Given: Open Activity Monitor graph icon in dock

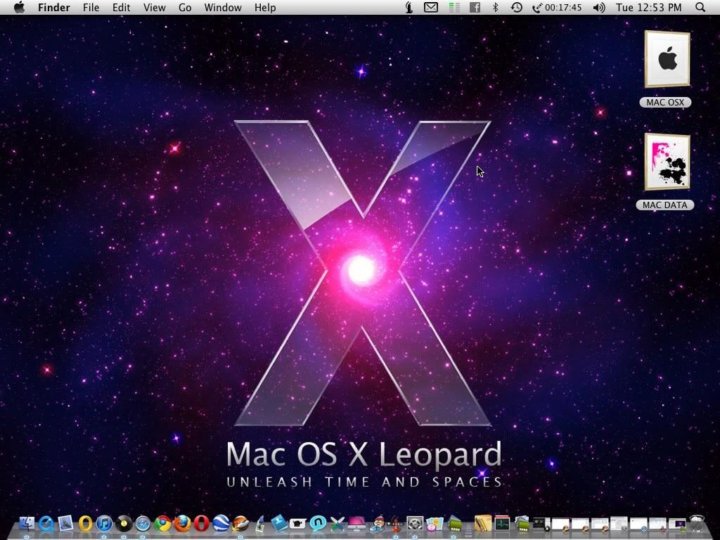Looking at the screenshot, I should [502, 523].
